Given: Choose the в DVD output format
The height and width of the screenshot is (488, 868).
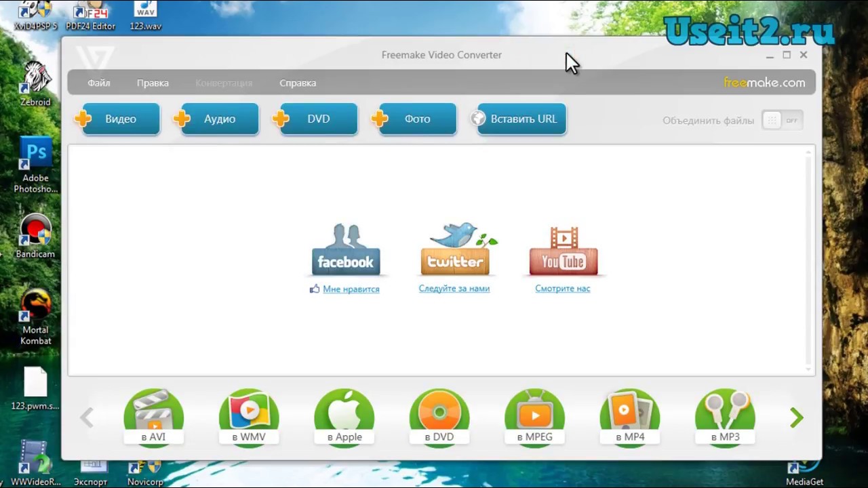Looking at the screenshot, I should click(439, 416).
